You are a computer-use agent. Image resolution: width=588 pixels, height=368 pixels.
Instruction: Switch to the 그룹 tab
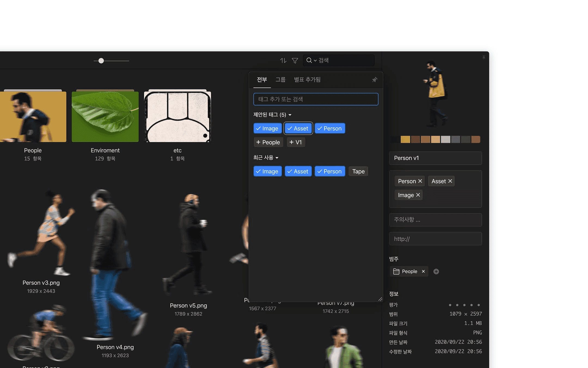(x=280, y=80)
